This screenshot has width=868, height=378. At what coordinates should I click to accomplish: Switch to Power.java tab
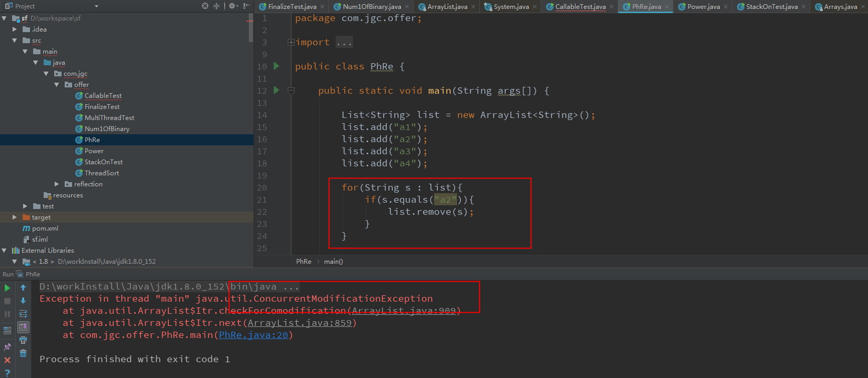pos(703,6)
